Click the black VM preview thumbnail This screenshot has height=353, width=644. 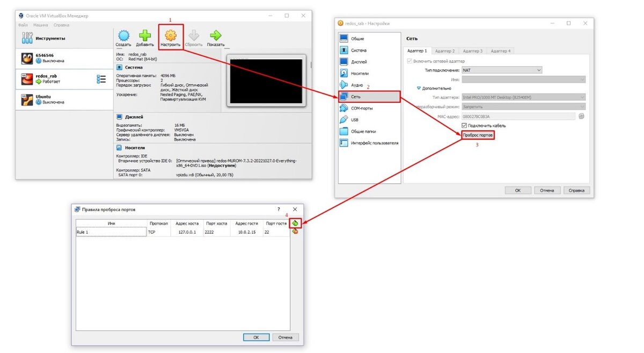(266, 81)
